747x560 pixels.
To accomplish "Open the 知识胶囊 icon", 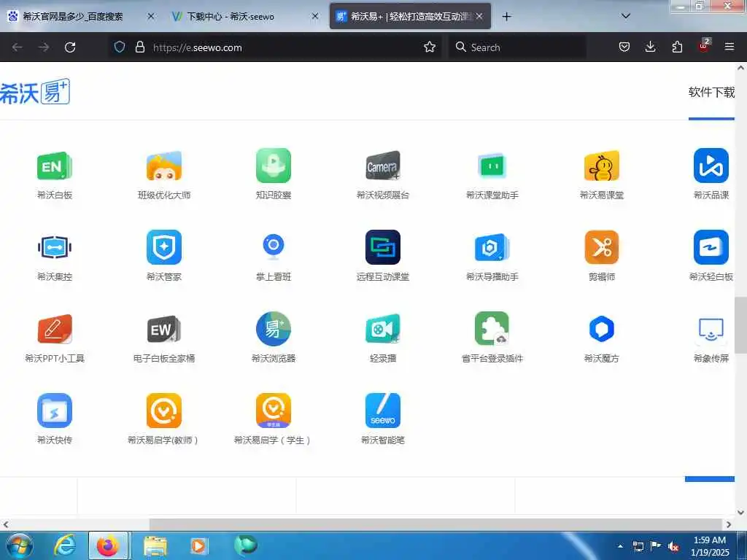I will point(274,166).
